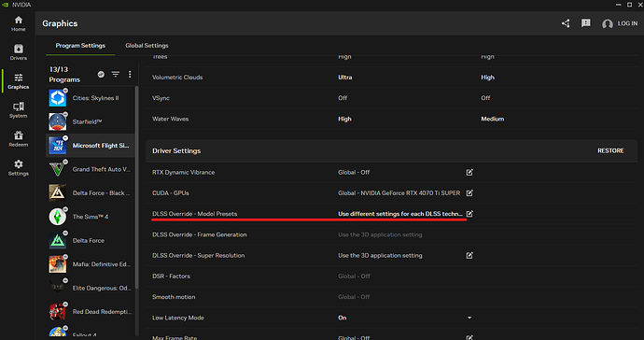The height and width of the screenshot is (340, 644).
Task: Open the programs list more options menu
Action: 130,74
